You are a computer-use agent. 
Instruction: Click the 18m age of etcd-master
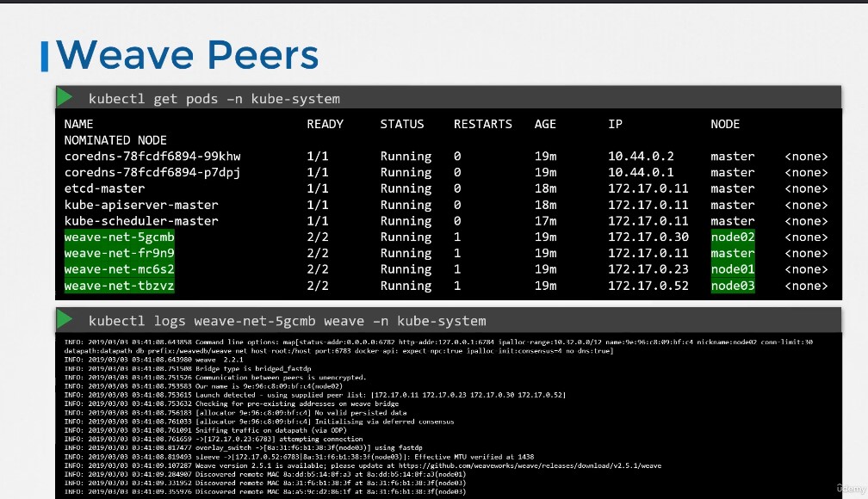point(545,188)
